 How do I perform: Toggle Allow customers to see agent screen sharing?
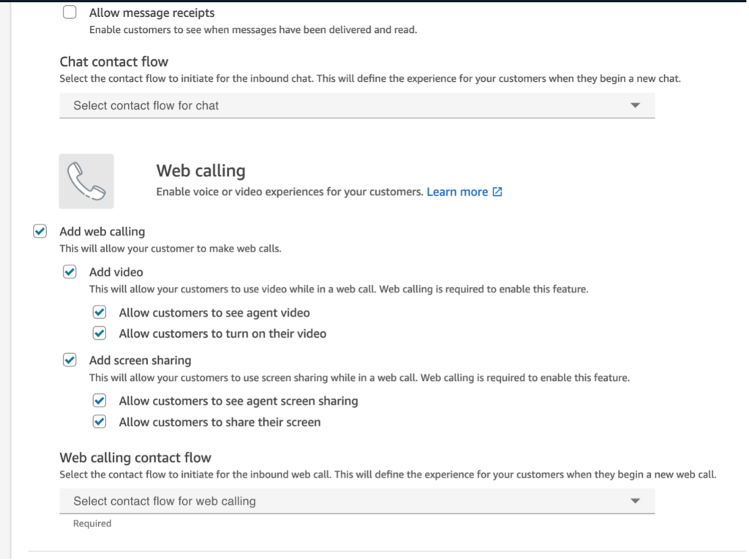tap(99, 401)
